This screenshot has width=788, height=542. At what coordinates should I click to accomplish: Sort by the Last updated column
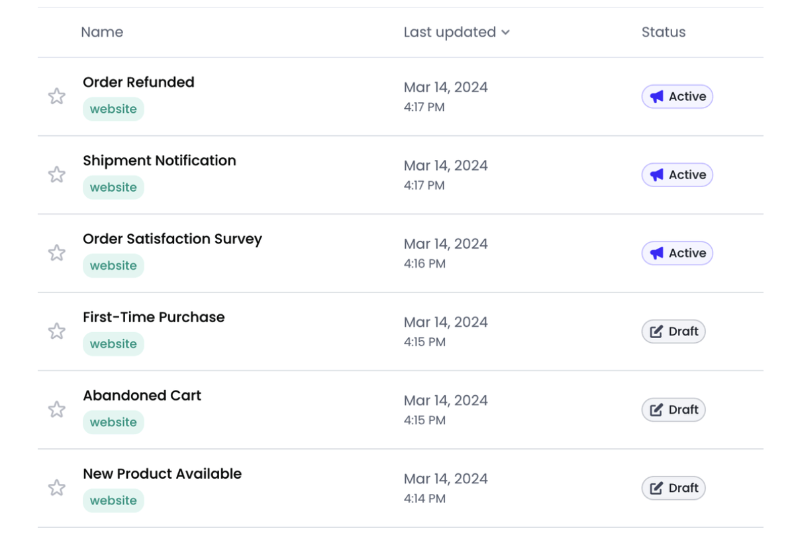click(x=449, y=32)
